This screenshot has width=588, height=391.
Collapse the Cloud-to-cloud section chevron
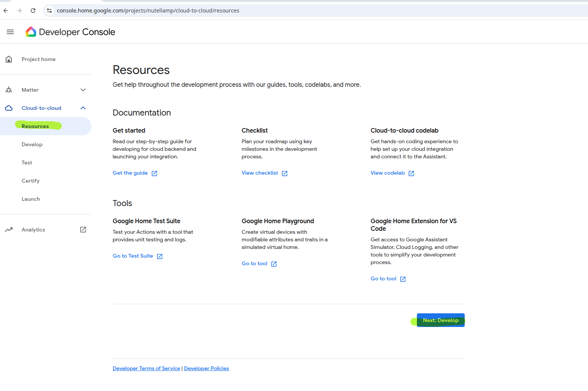click(x=83, y=108)
